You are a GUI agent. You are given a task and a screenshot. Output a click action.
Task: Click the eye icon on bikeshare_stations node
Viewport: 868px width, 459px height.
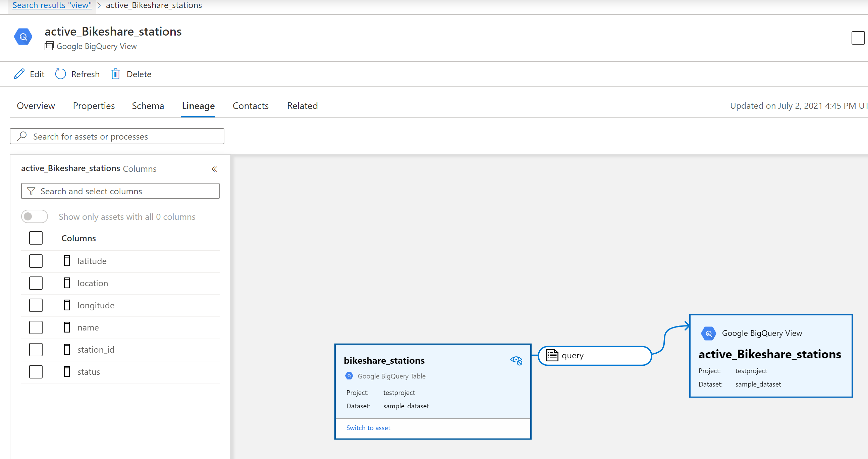(516, 360)
